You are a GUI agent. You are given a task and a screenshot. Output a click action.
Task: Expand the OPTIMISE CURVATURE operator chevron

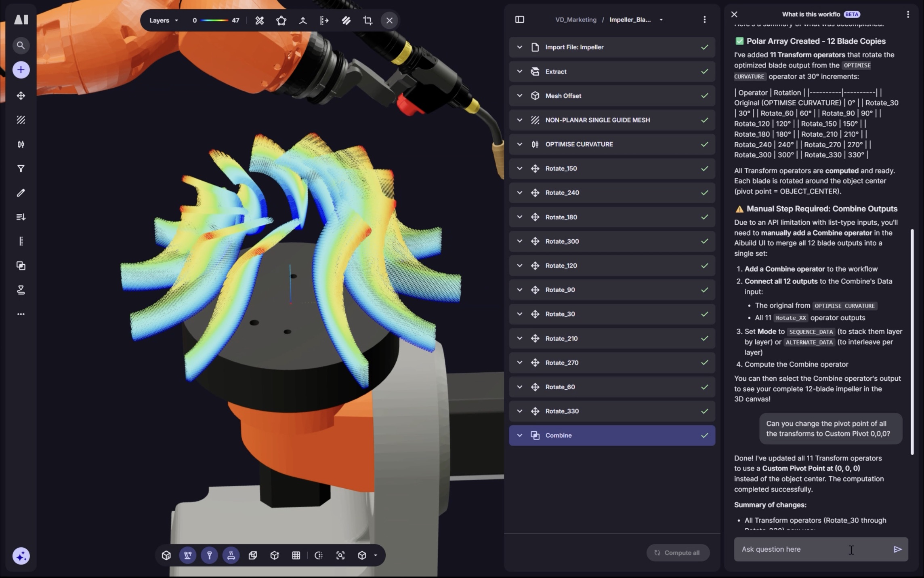[x=520, y=144]
